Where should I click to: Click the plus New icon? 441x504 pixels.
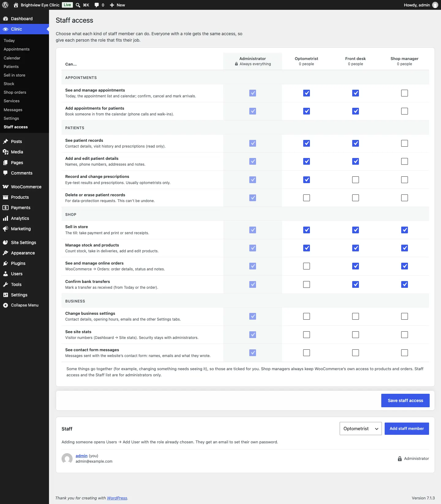pos(112,5)
